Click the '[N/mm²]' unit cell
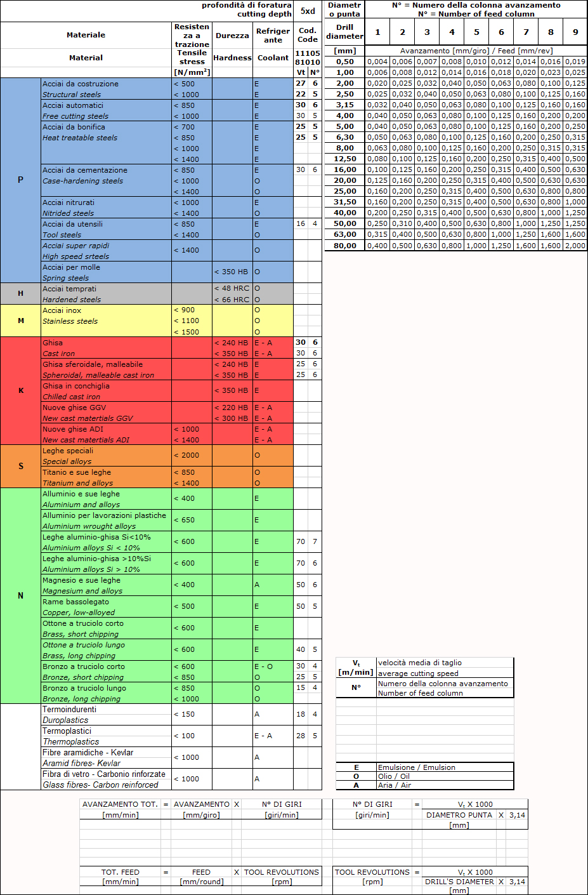 (x=192, y=72)
